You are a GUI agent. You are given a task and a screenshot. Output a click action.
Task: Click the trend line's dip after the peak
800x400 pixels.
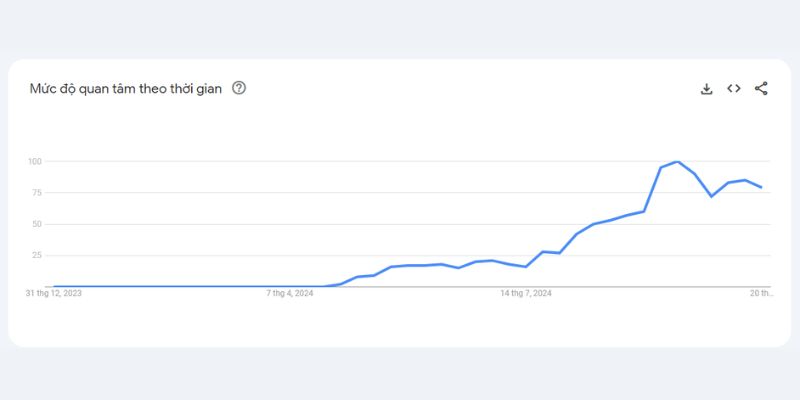tap(711, 196)
